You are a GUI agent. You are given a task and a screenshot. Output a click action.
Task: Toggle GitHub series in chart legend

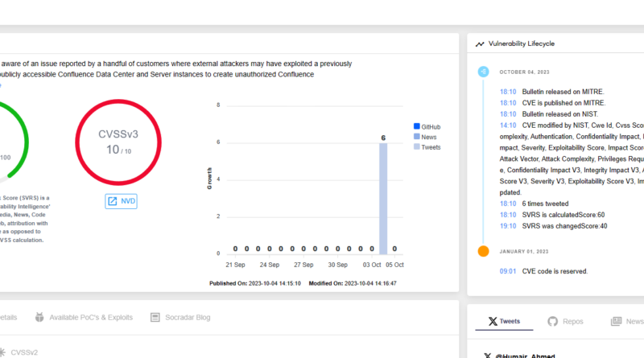(x=427, y=127)
